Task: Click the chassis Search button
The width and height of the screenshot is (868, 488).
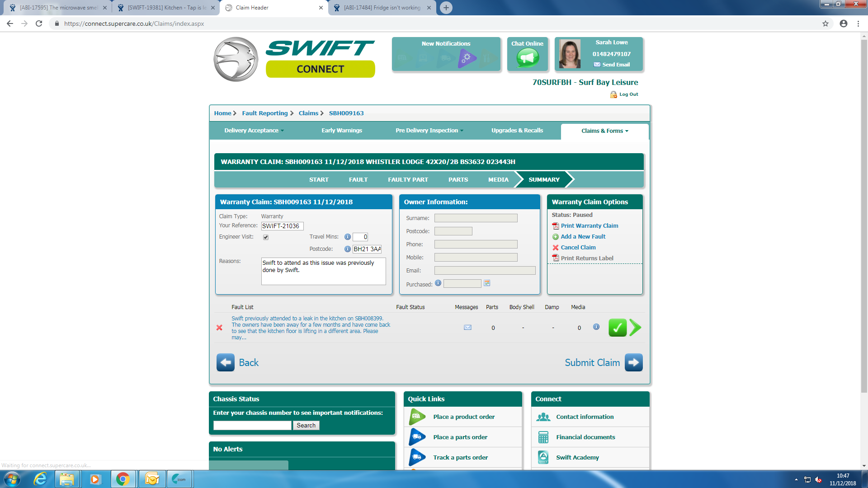Action: [306, 426]
